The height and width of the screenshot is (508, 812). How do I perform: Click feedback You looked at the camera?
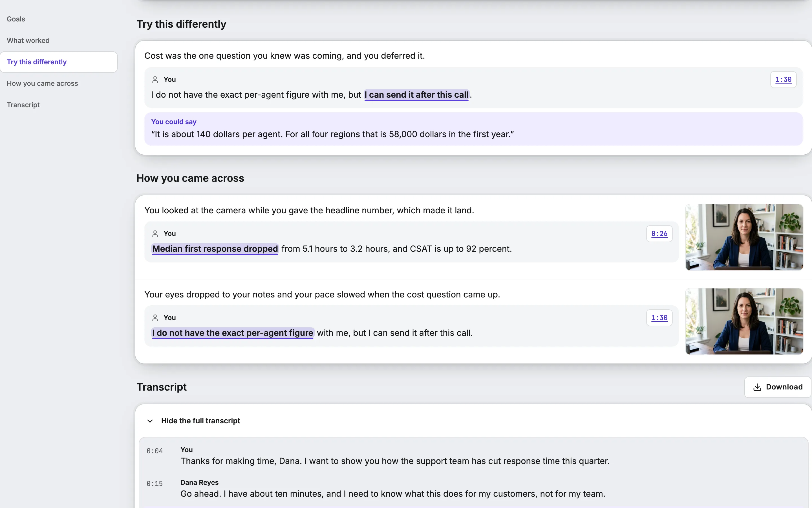[309, 210]
